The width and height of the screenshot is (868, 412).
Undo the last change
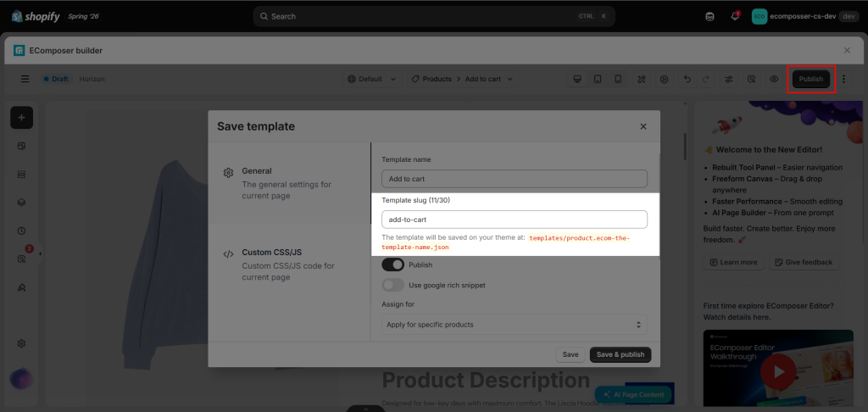687,79
